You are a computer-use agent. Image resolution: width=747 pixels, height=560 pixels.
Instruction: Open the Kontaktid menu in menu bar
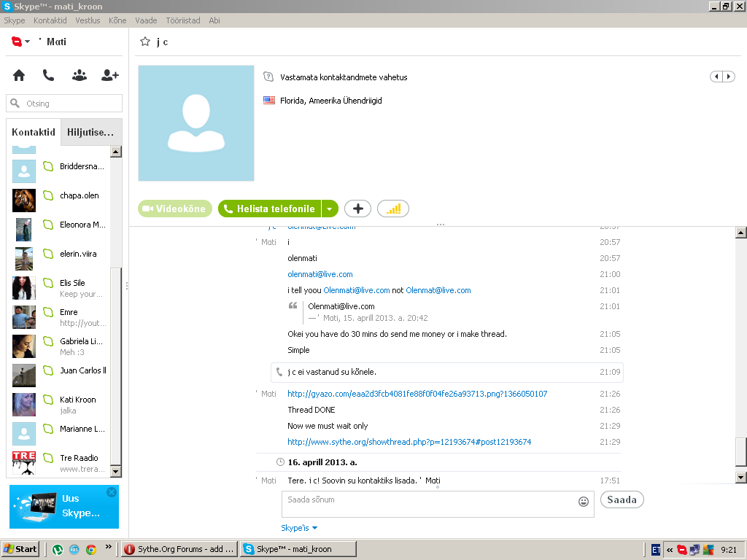(x=50, y=20)
